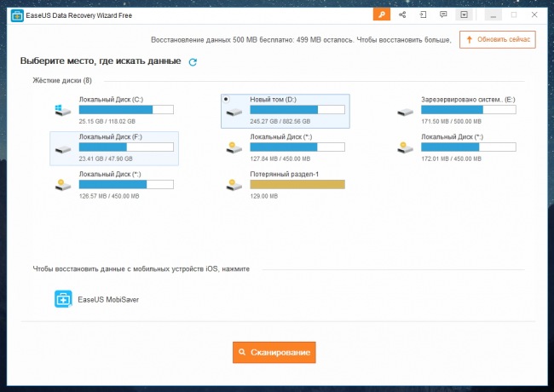Click the 245.27 GB / 882.56 GB size text

(280, 122)
